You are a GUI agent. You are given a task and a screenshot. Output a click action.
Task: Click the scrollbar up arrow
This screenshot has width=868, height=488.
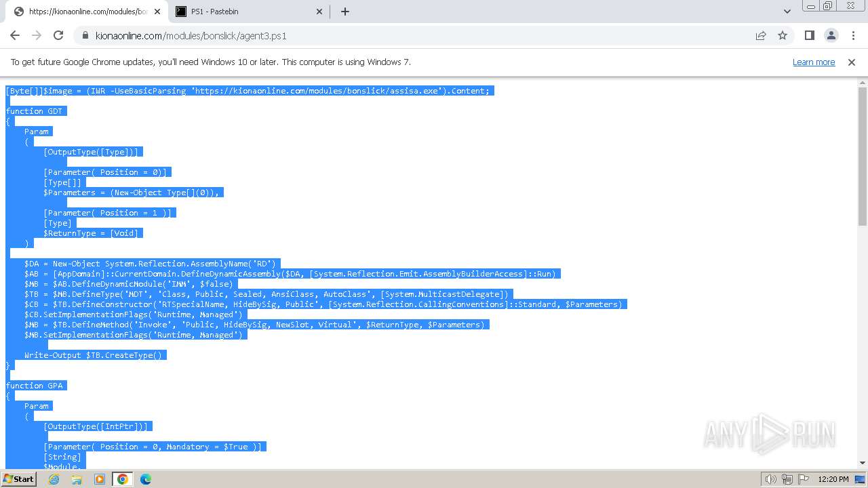863,83
